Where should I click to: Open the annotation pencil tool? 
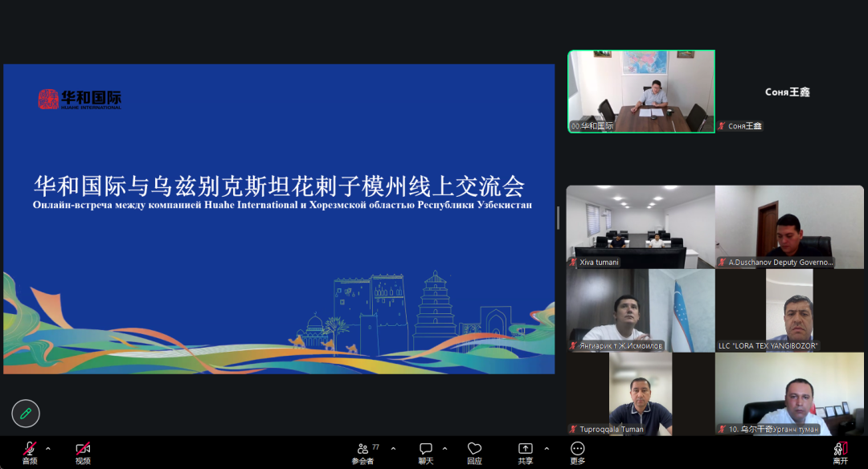click(x=26, y=413)
